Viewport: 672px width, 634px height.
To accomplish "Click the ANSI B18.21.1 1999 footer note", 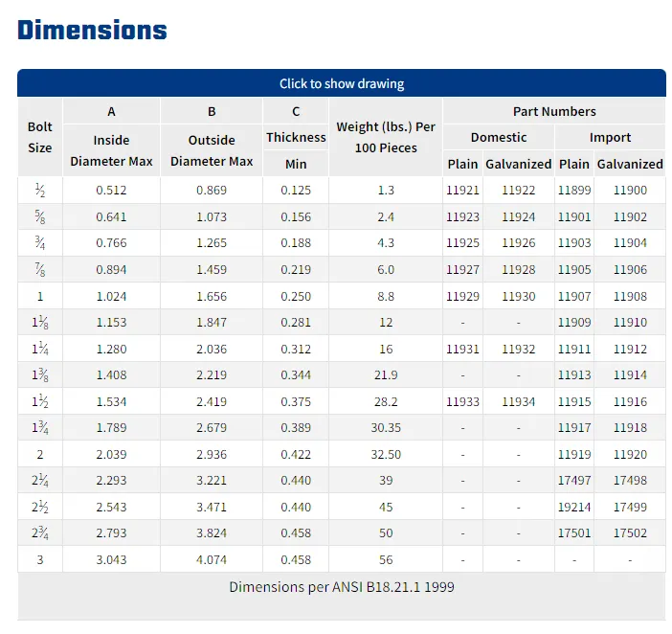I will (x=342, y=586).
